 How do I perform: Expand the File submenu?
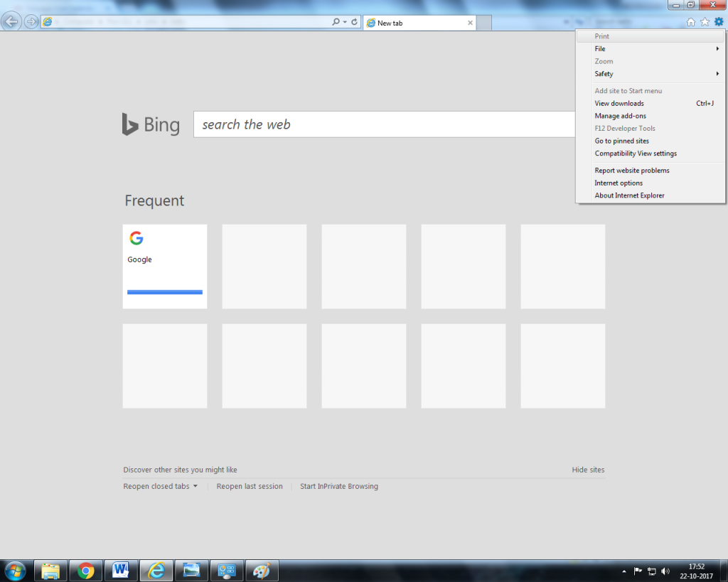tap(599, 48)
